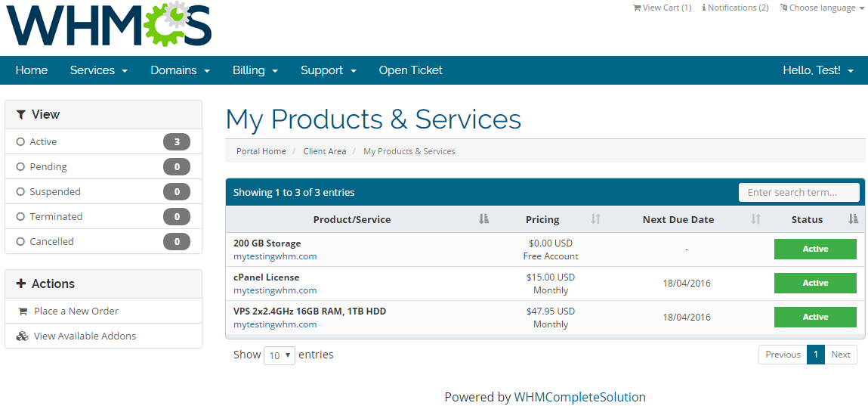Focus the Enter search term field
868x406 pixels.
[x=798, y=193]
